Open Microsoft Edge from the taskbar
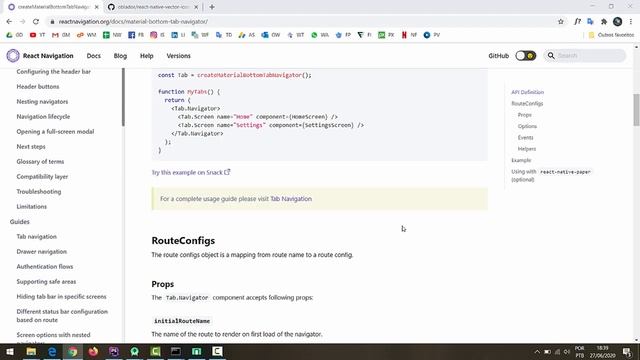The width and height of the screenshot is (640, 360). click(x=52, y=351)
